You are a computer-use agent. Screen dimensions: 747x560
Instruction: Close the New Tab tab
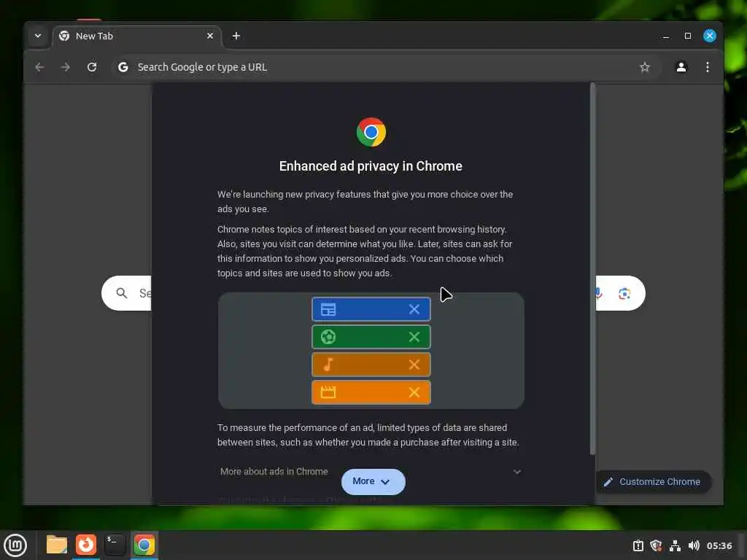[x=210, y=36]
